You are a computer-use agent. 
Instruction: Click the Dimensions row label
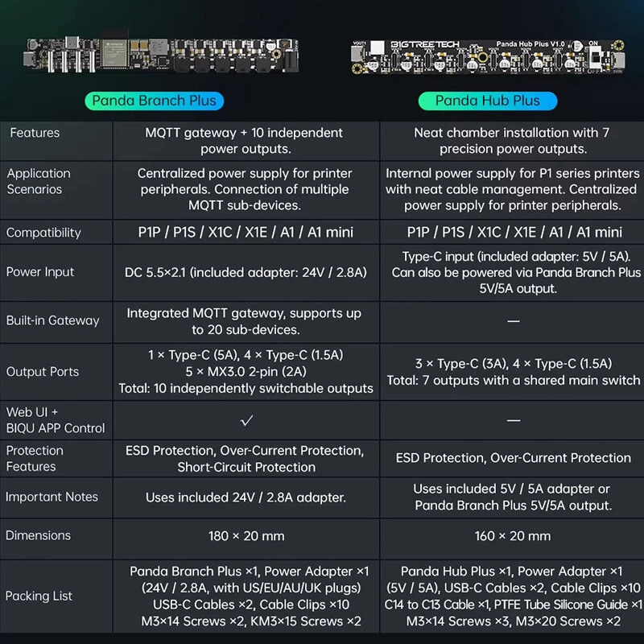click(x=38, y=535)
